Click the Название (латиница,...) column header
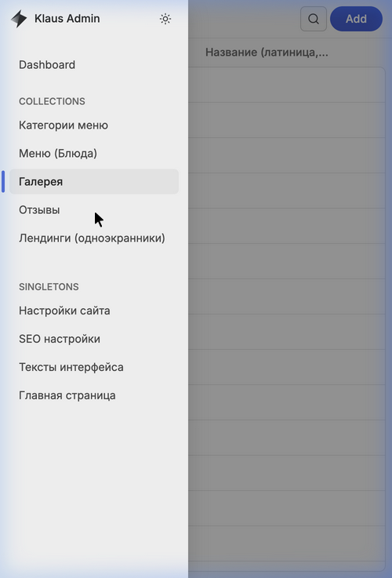 click(x=267, y=53)
